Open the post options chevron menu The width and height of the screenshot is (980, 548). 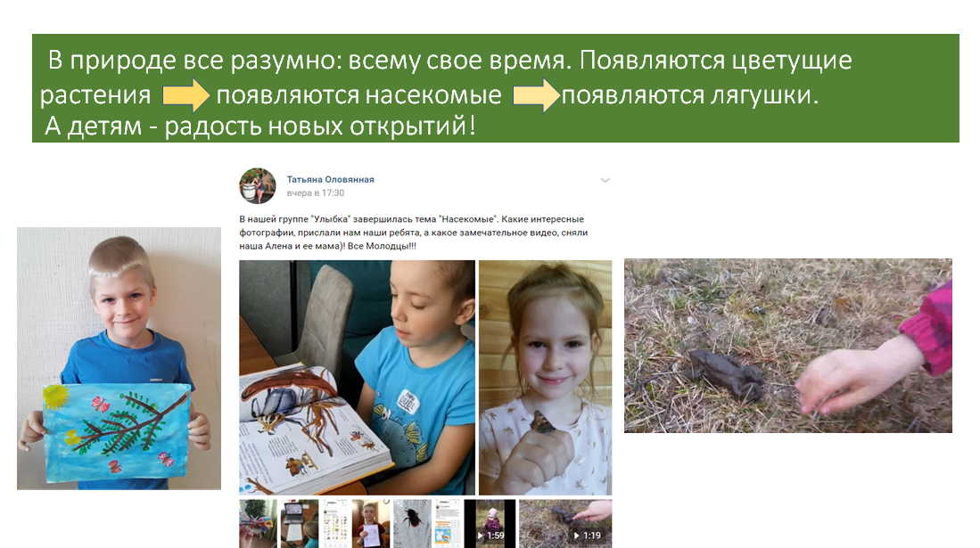click(x=605, y=180)
